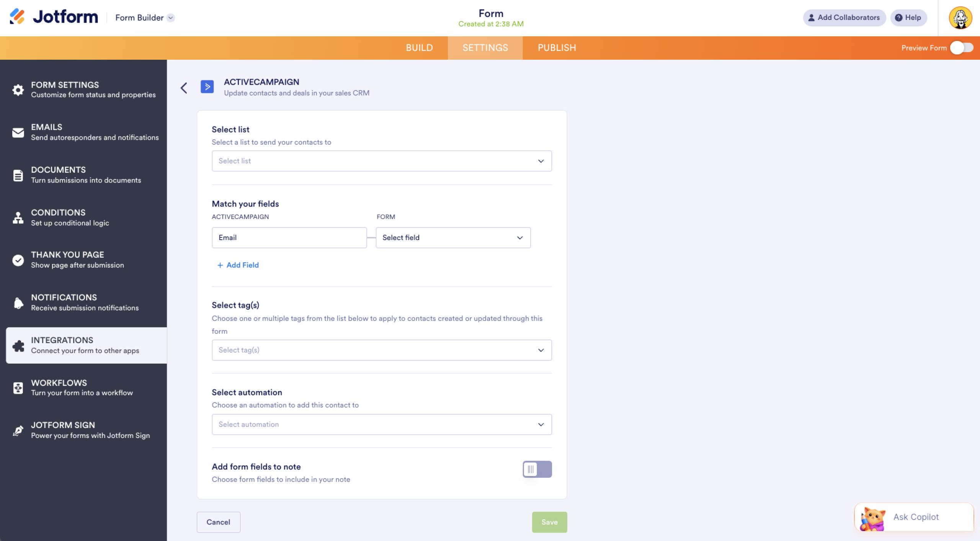Image resolution: width=980 pixels, height=541 pixels.
Task: Toggle Add form fields to note
Action: point(537,469)
